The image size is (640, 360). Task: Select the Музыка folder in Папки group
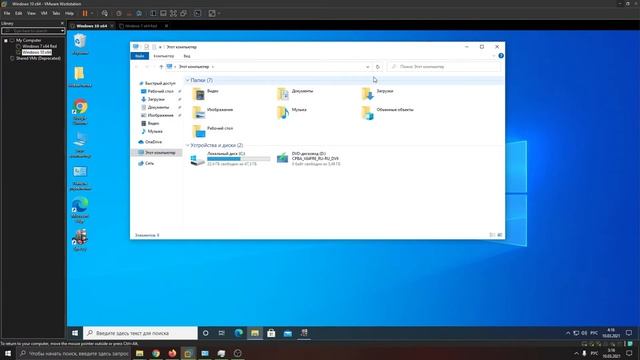click(292, 112)
